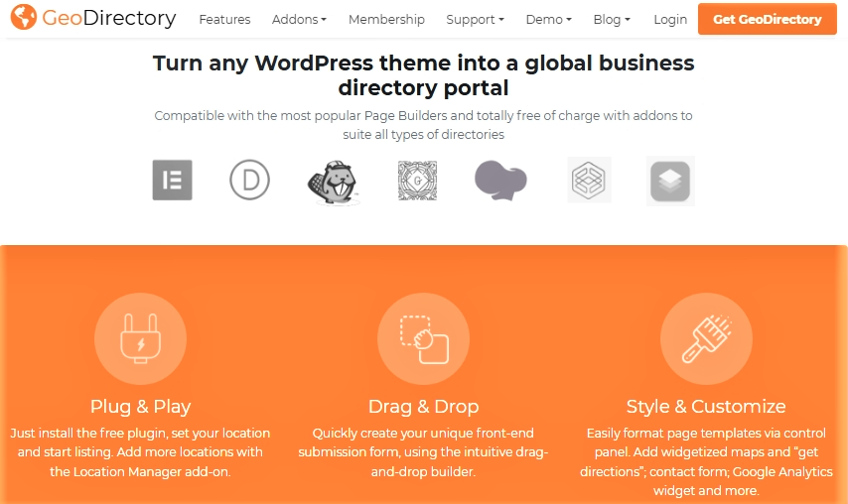
Task: Expand the Blog dropdown menu
Action: (x=612, y=20)
